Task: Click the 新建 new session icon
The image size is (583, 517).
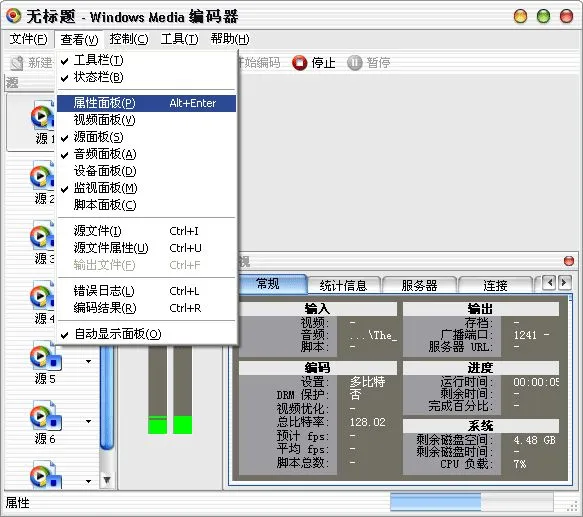Action: pyautogui.click(x=17, y=63)
